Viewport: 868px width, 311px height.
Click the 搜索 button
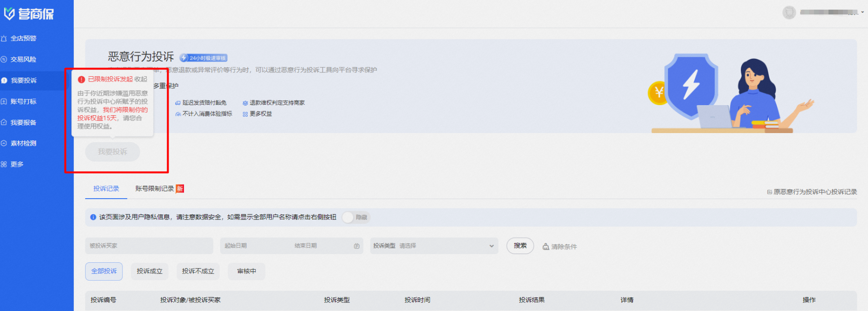click(x=520, y=246)
